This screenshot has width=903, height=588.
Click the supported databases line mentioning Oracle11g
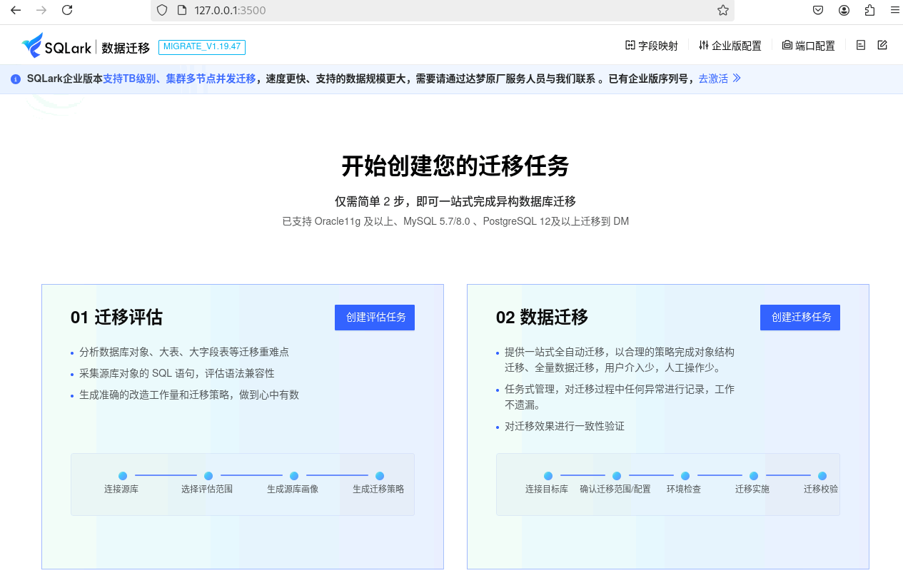click(x=455, y=222)
